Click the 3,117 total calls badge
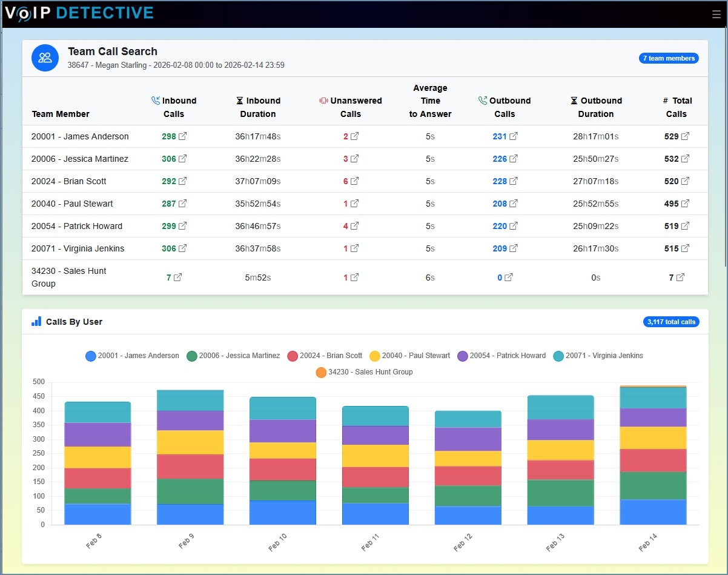728x575 pixels. (671, 322)
